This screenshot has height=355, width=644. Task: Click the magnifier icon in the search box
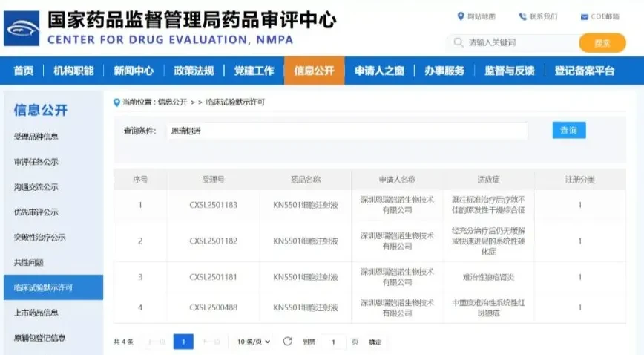tap(459, 42)
